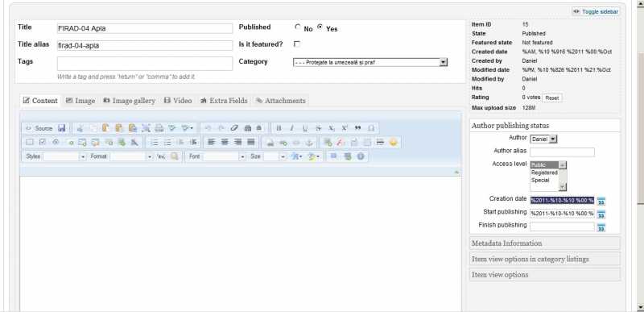The image size is (644, 312).
Task: Insert a smiley using the emoticon icon
Action: [394, 142]
